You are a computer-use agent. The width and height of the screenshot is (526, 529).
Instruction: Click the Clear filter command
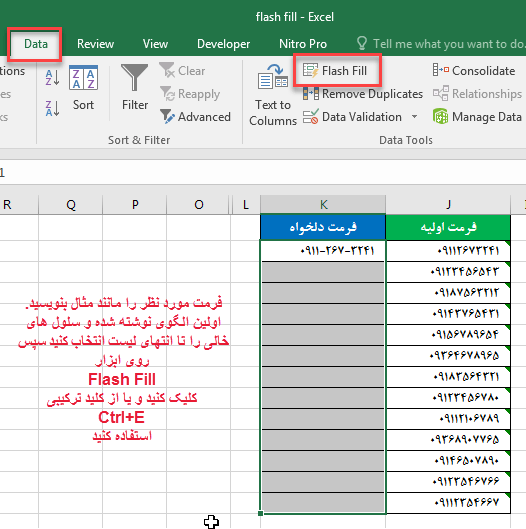pos(183,71)
